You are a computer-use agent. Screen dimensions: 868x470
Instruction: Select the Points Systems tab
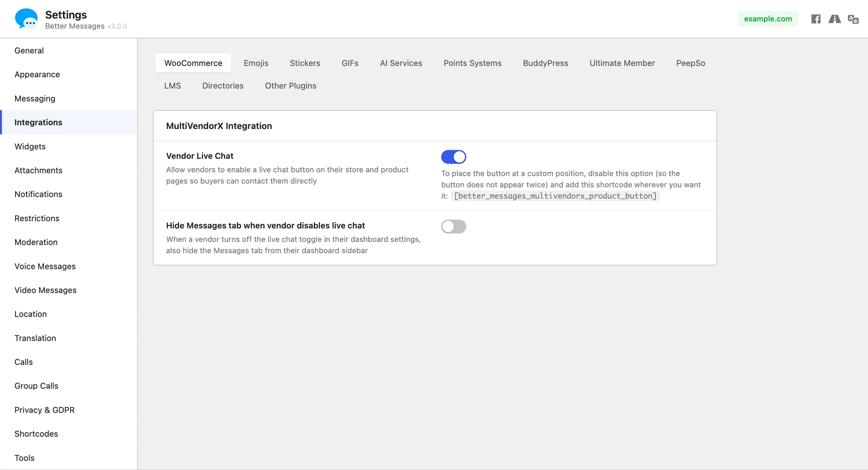(473, 63)
